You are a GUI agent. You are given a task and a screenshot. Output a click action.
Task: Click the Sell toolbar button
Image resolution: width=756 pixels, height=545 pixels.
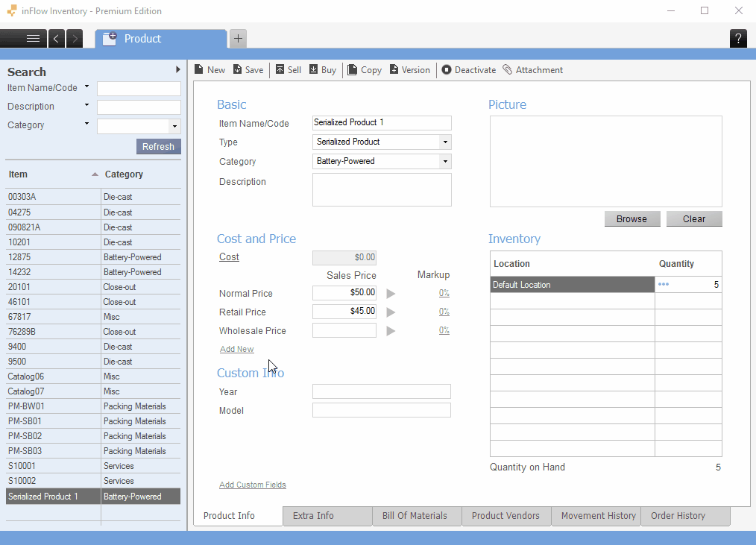pos(289,70)
